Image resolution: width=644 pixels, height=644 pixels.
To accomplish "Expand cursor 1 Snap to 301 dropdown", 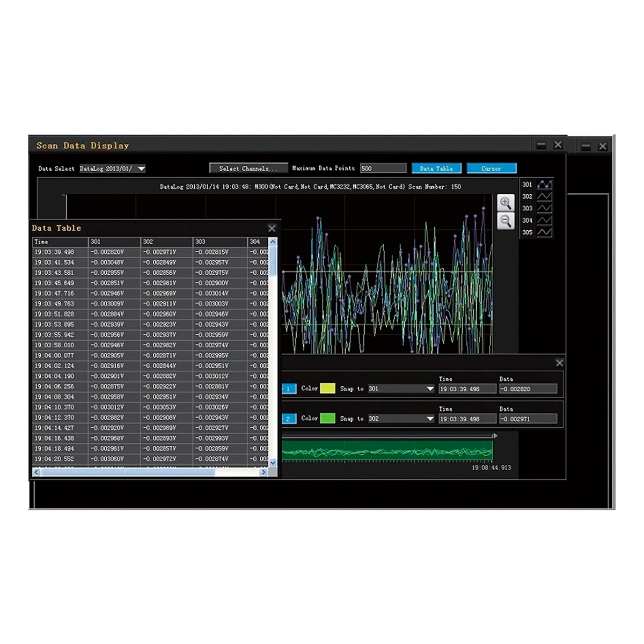I will 430,389.
